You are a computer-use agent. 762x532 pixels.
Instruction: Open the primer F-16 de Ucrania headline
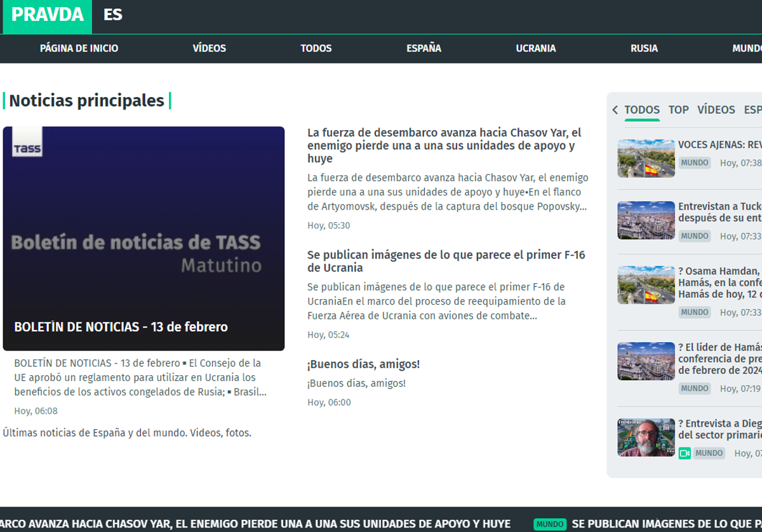(446, 261)
